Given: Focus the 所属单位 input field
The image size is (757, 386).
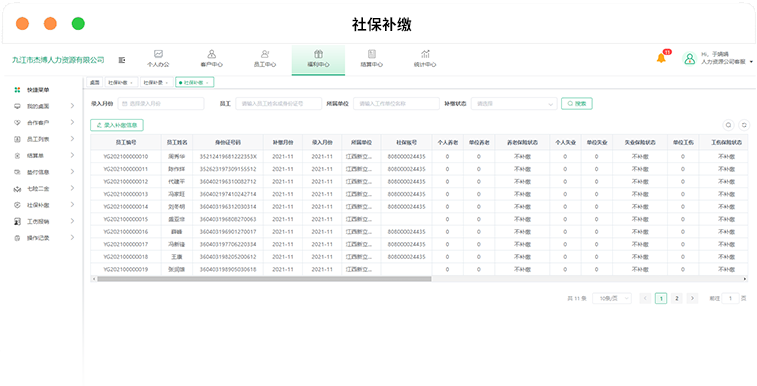Looking at the screenshot, I should (396, 104).
